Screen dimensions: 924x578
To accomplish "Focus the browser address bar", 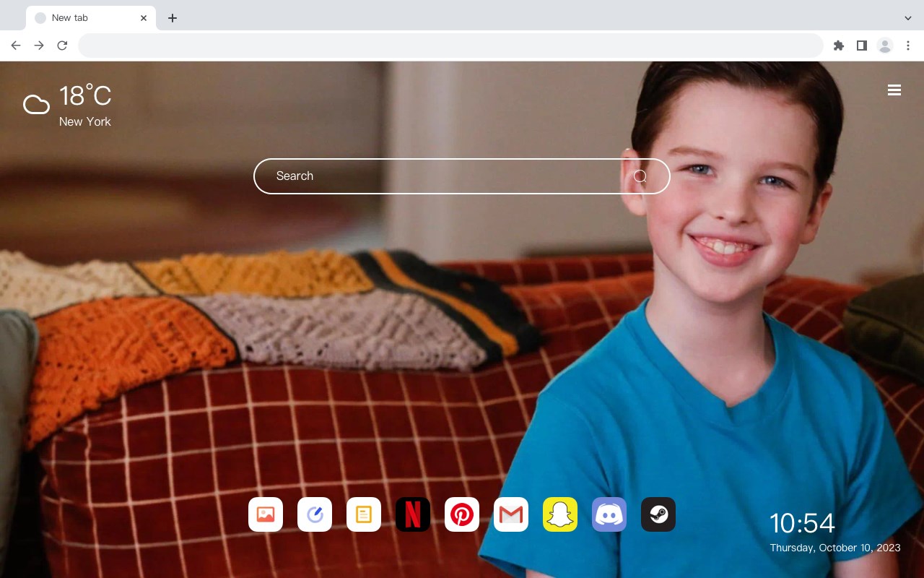I will 450,46.
